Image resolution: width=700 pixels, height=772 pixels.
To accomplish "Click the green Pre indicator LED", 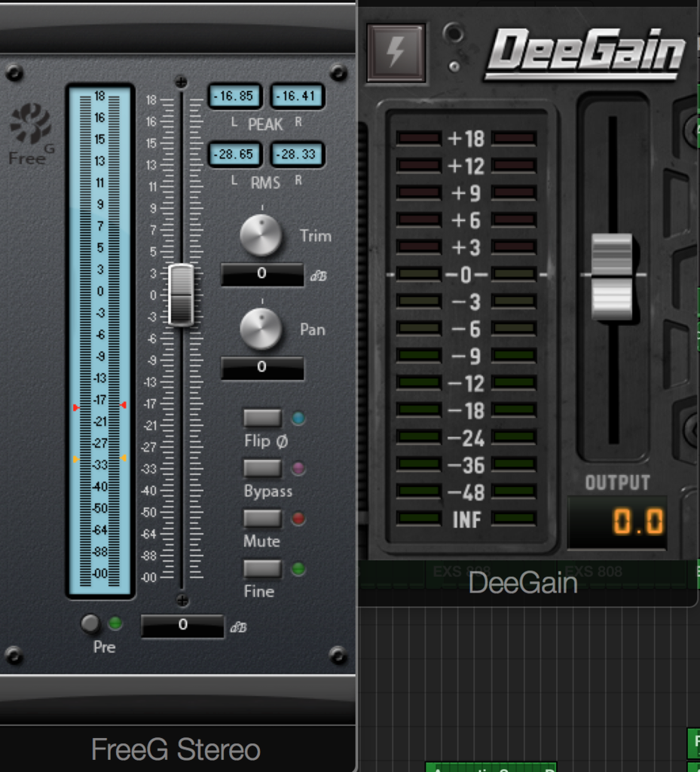I will tap(115, 623).
